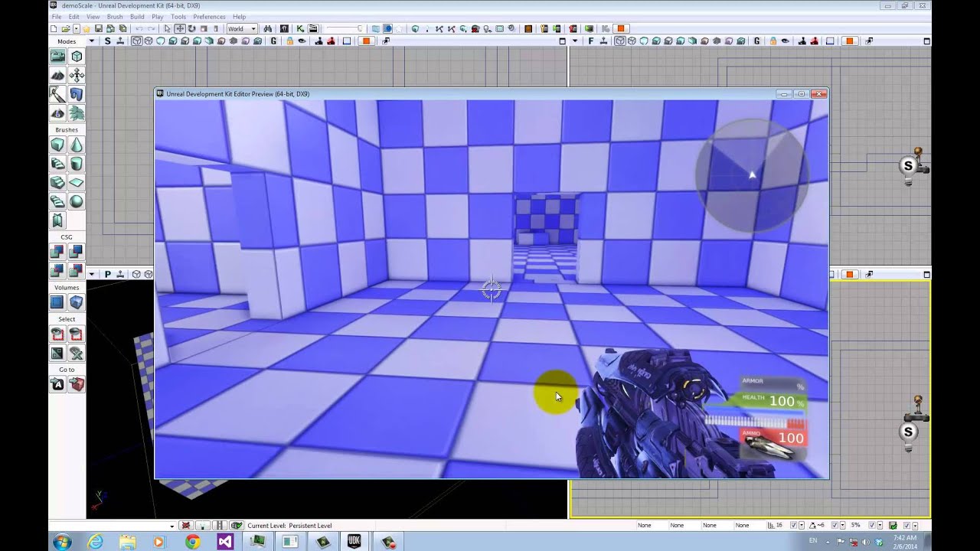The image size is (980, 551).
Task: Toggle scale snap checkbox beside 5%
Action: (x=871, y=526)
